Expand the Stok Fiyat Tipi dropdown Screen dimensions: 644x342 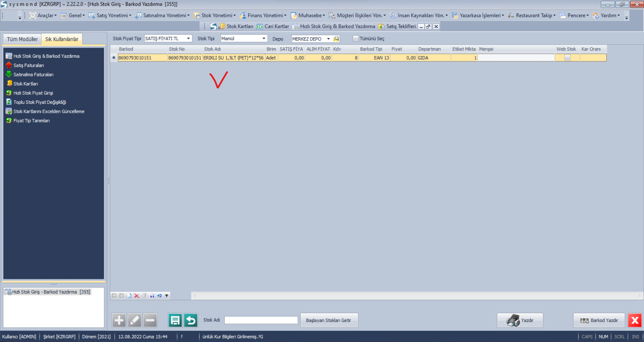(x=188, y=39)
